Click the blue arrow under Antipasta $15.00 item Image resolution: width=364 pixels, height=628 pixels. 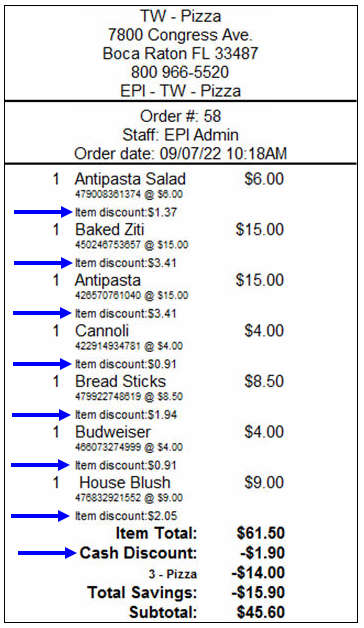pos(42,313)
